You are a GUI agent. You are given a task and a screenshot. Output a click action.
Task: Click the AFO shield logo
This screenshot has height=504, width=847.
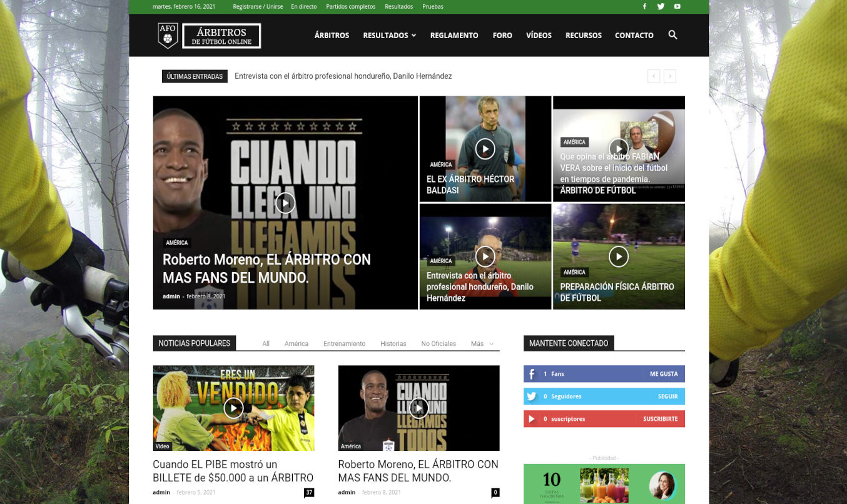[167, 36]
